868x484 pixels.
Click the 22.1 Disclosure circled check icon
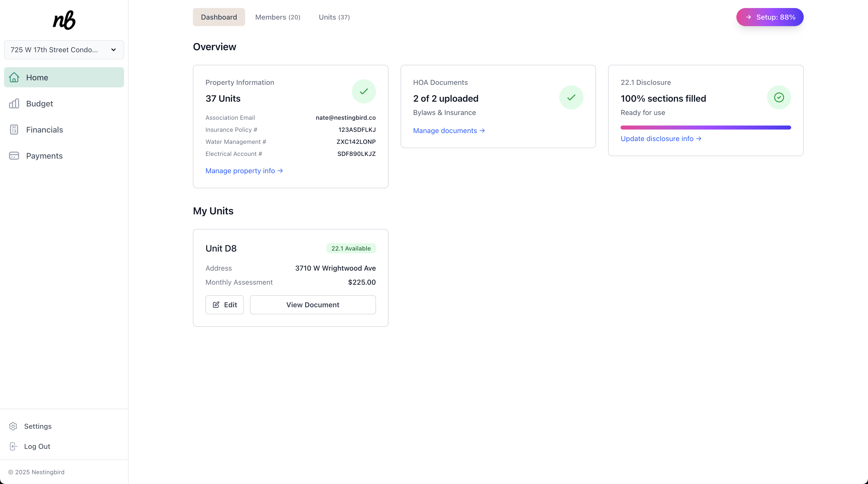779,97
